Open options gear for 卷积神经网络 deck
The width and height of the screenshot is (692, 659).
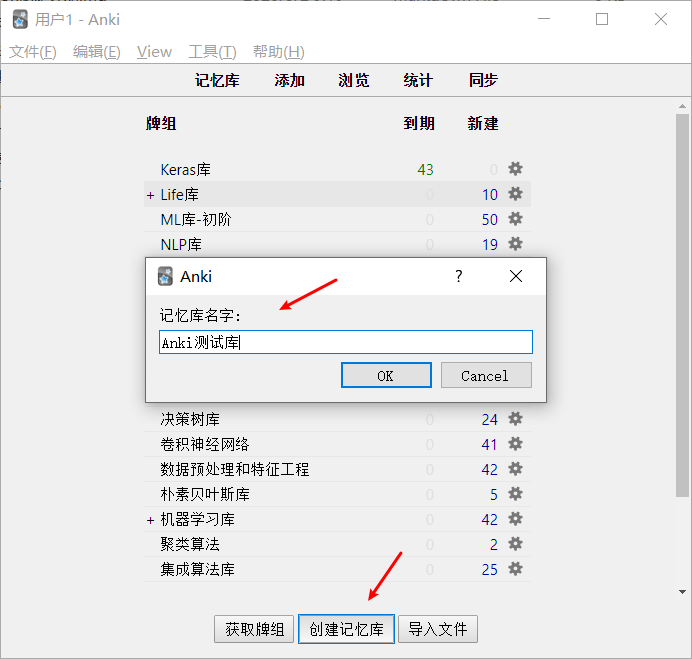(515, 444)
